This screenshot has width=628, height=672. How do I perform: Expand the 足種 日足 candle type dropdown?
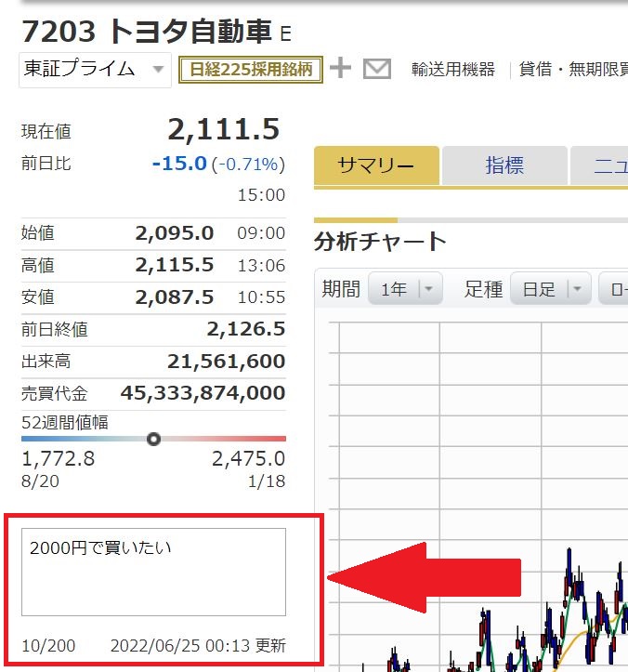pyautogui.click(x=551, y=289)
